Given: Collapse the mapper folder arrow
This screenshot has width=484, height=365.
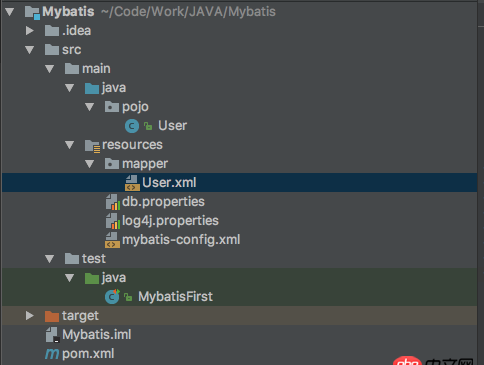Looking at the screenshot, I should coord(90,164).
